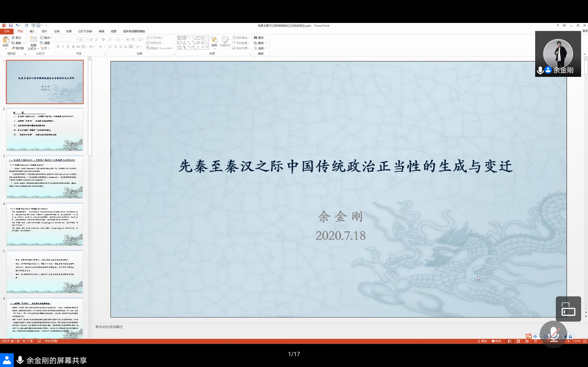The image size is (588, 367).
Task: Toggle the 备注 notes pane button
Action: tap(482, 341)
